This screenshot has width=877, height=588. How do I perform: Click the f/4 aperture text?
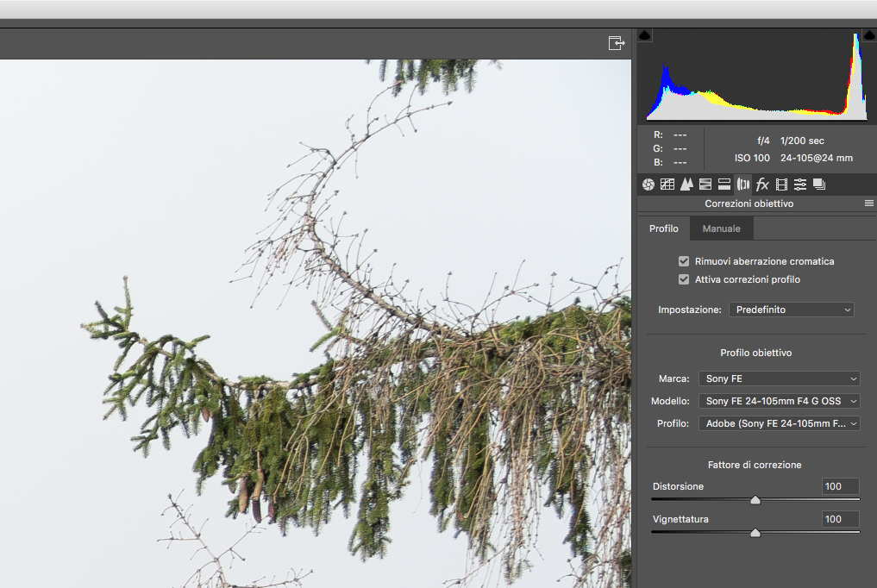pyautogui.click(x=763, y=141)
